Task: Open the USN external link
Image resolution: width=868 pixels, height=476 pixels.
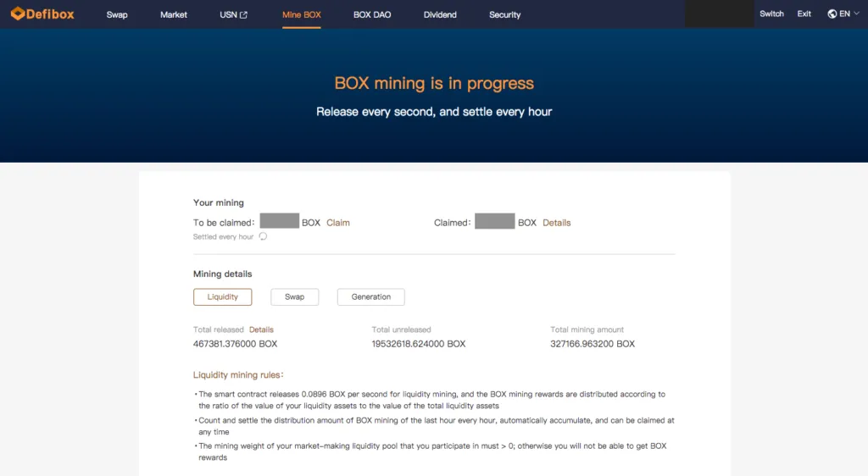Action: tap(233, 15)
